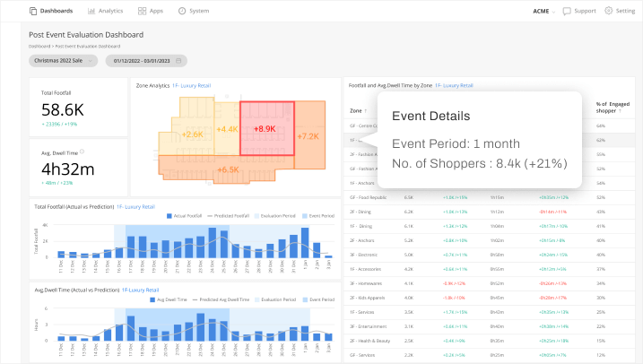Open the Dashboards menu
The image size is (643, 364).
pyautogui.click(x=51, y=11)
